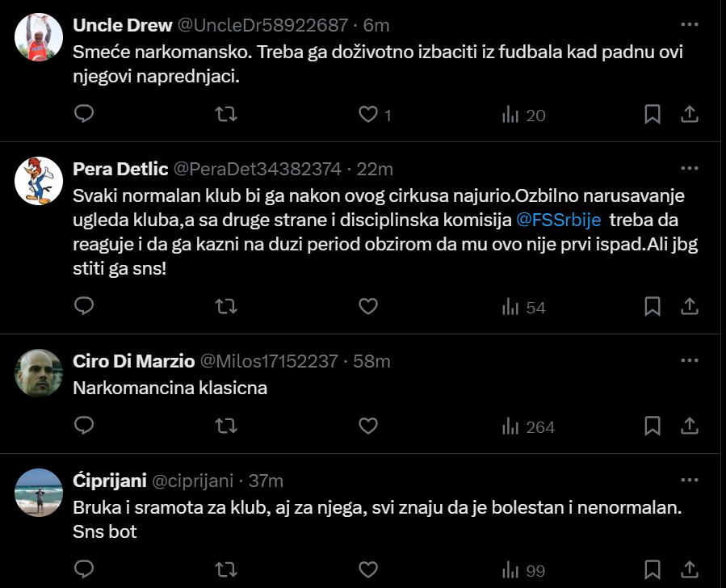The image size is (726, 588).
Task: Like Uncle Drew's tweet
Action: [368, 115]
